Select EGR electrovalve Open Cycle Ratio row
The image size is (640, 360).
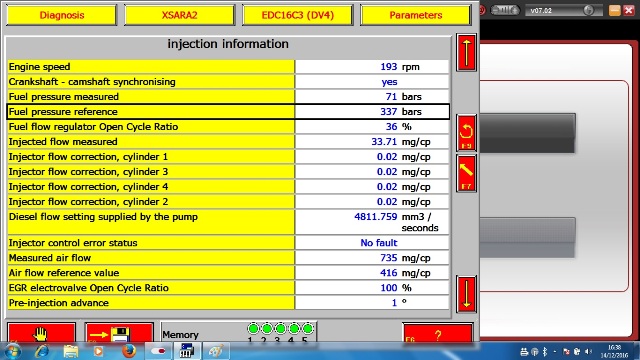(x=229, y=288)
